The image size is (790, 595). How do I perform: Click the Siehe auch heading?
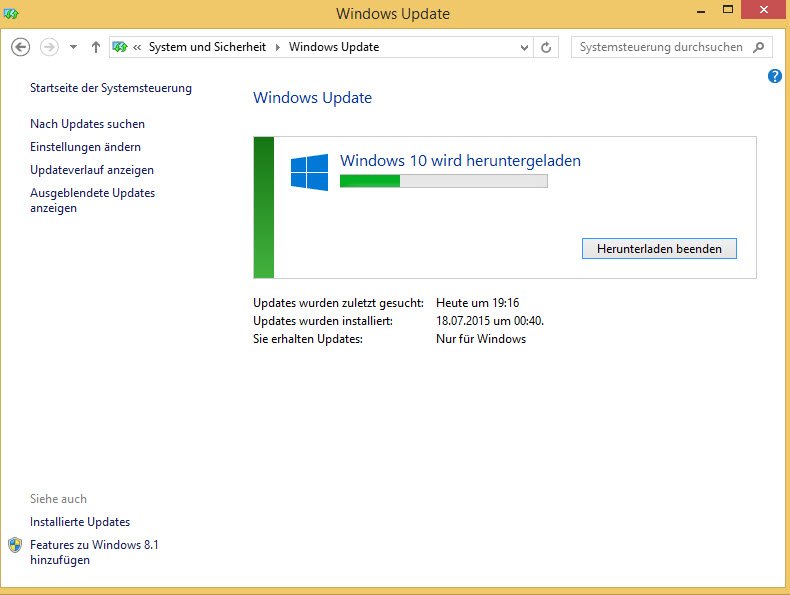tap(58, 499)
